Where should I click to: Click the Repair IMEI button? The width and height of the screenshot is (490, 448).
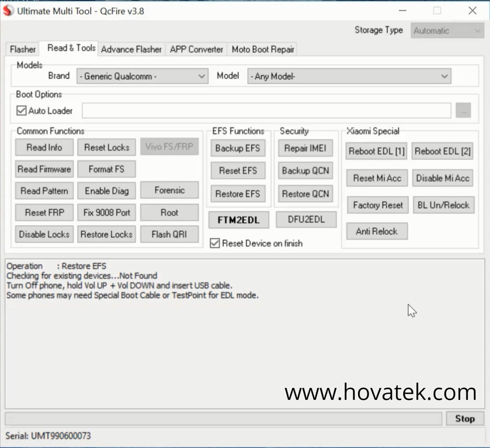coord(305,148)
